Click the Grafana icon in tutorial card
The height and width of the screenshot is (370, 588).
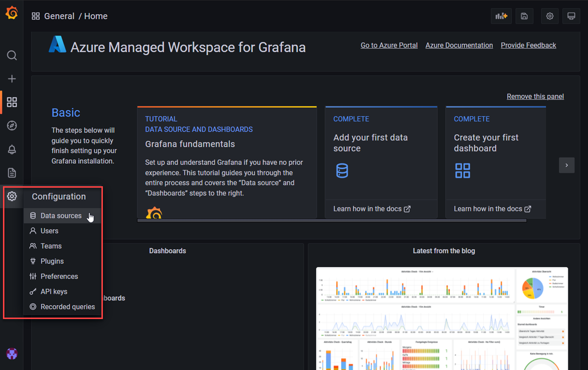pyautogui.click(x=154, y=213)
